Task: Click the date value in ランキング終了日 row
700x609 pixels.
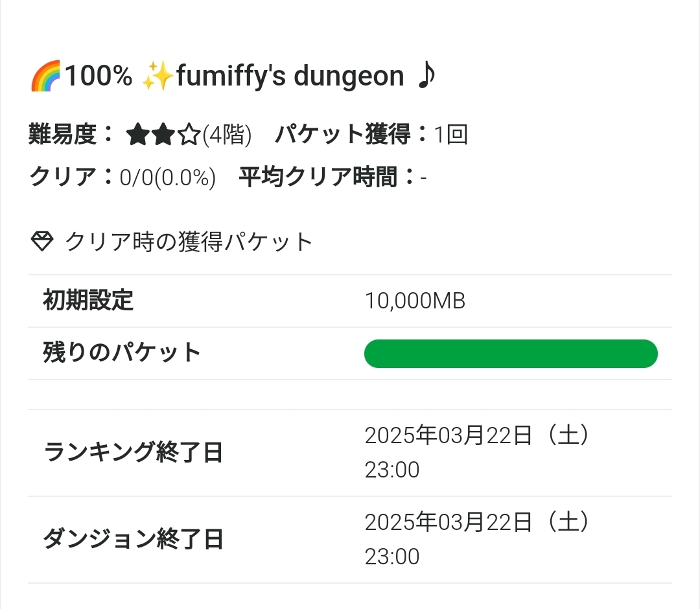Action: pos(477,436)
